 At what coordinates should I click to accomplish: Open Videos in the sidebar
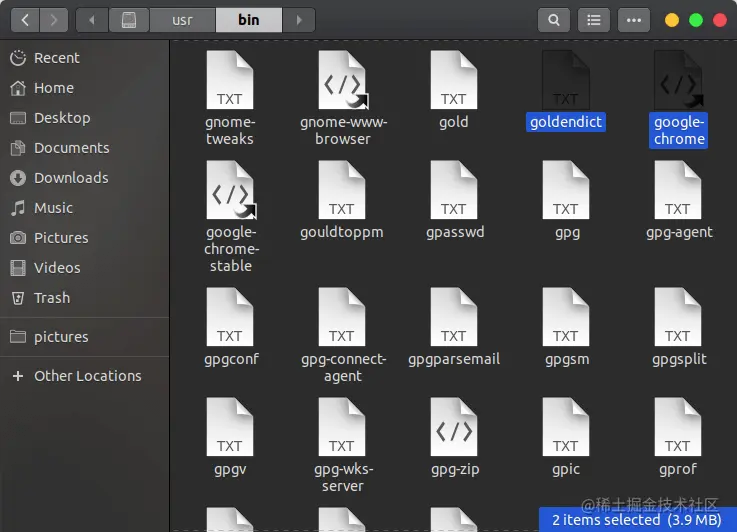(x=85, y=268)
